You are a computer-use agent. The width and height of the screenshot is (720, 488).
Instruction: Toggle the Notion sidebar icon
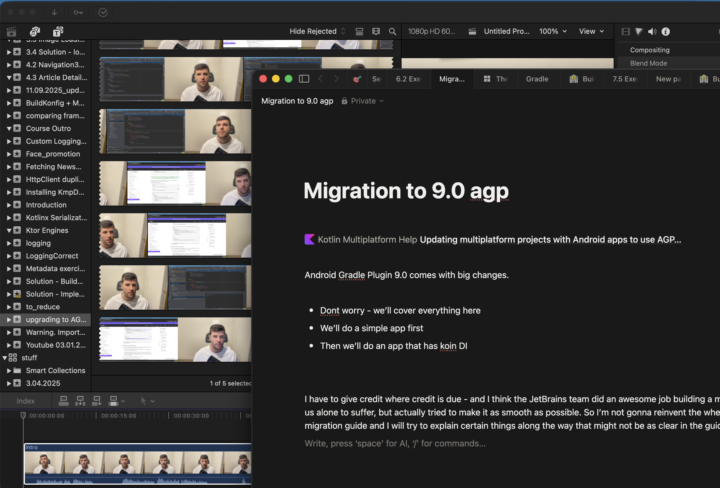[304, 79]
